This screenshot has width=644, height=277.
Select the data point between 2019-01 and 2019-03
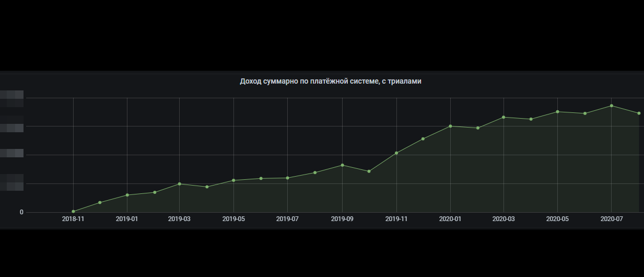click(155, 192)
